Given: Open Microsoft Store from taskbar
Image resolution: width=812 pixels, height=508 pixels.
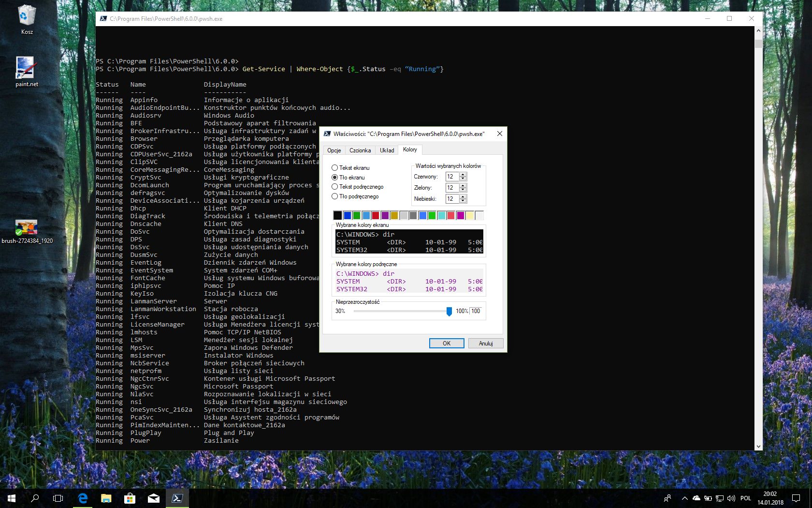Looking at the screenshot, I should (x=130, y=498).
